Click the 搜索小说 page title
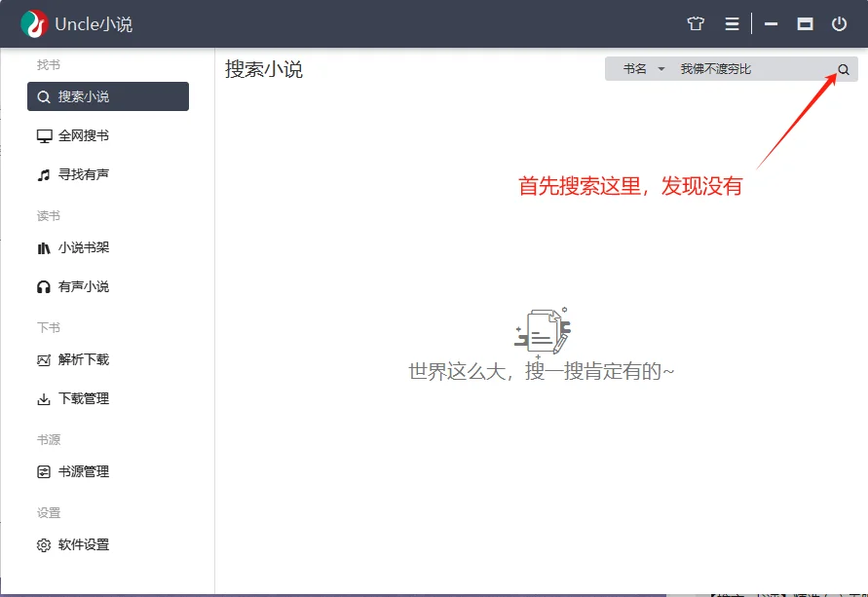The image size is (868, 597). (263, 69)
